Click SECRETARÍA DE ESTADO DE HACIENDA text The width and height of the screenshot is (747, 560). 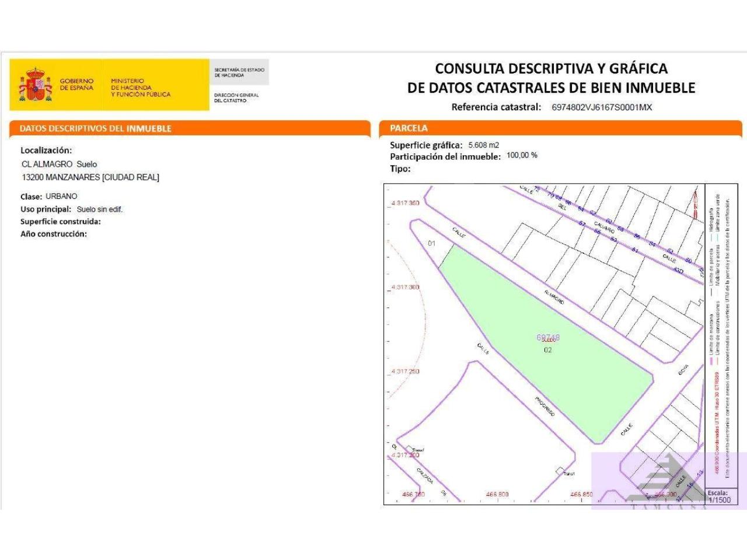[x=239, y=72]
